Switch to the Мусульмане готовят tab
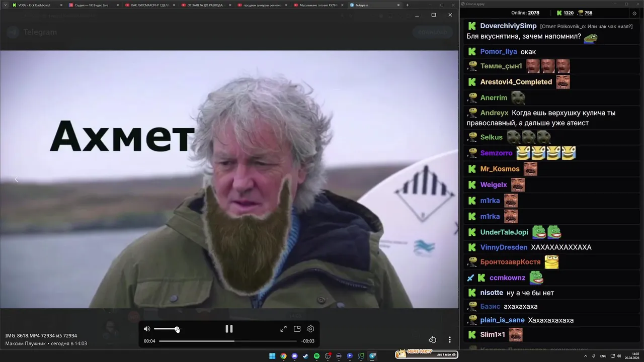 (320, 5)
